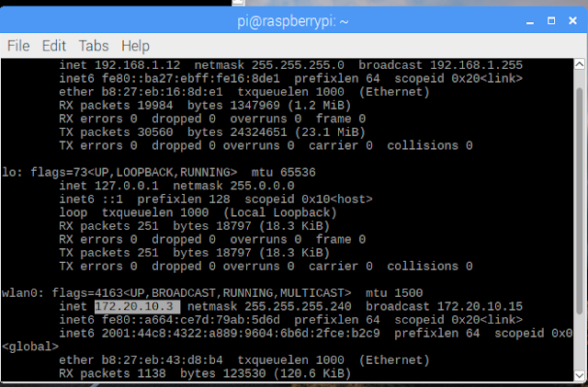
Task: Click the RX packets 19984 value
Action: tap(155, 106)
